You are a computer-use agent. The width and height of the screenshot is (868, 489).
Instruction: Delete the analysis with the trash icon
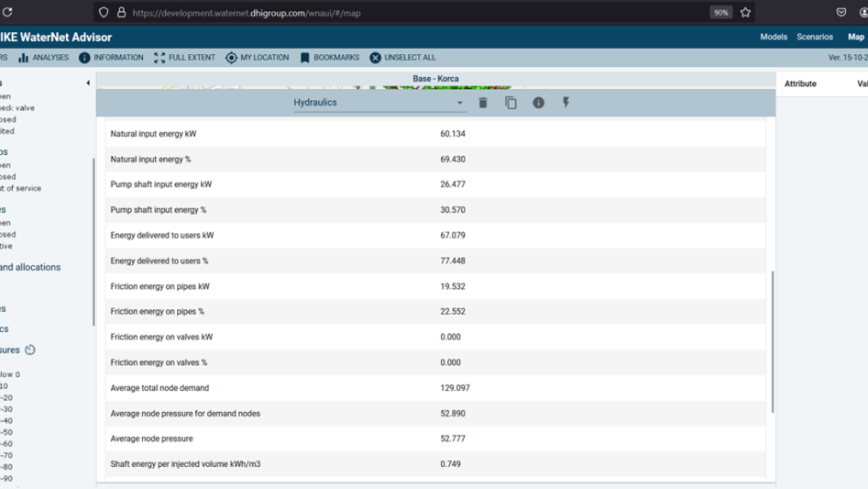tap(483, 103)
